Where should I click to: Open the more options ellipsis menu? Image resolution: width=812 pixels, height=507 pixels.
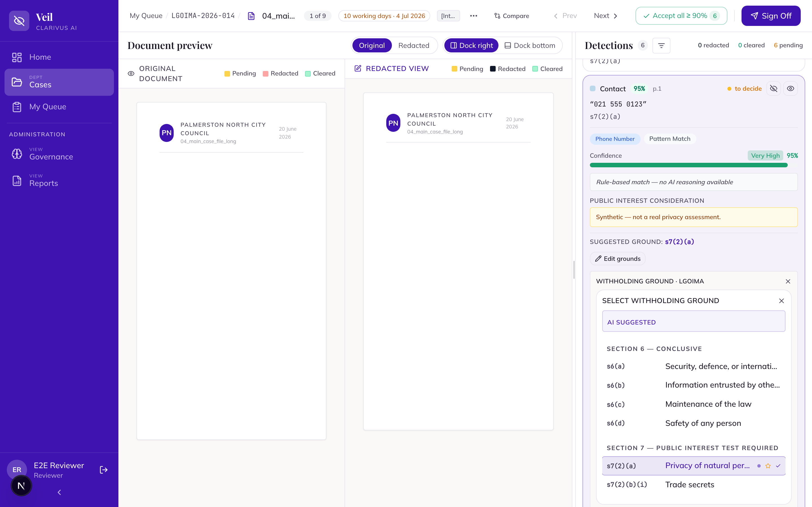(x=473, y=16)
